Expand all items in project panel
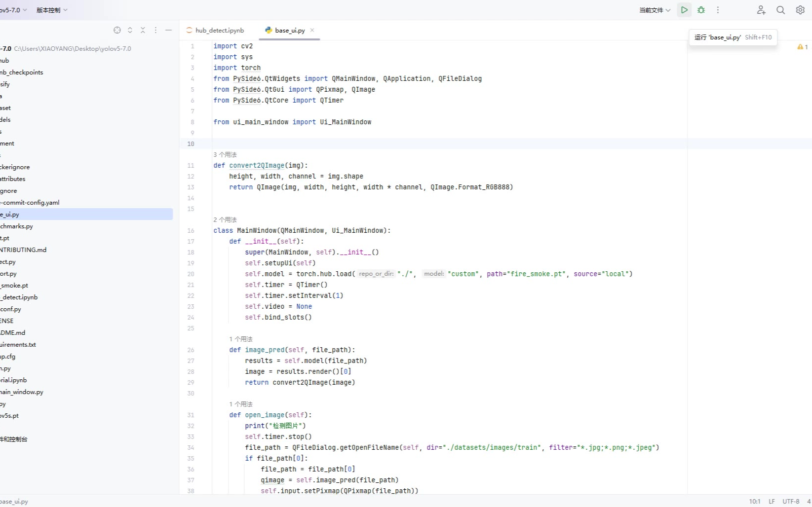 pos(130,30)
